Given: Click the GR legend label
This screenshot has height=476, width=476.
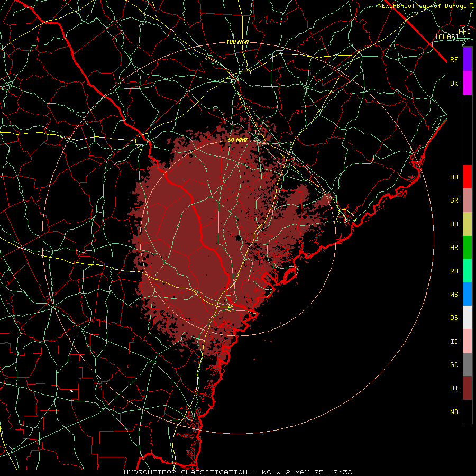Looking at the screenshot, I should [454, 200].
